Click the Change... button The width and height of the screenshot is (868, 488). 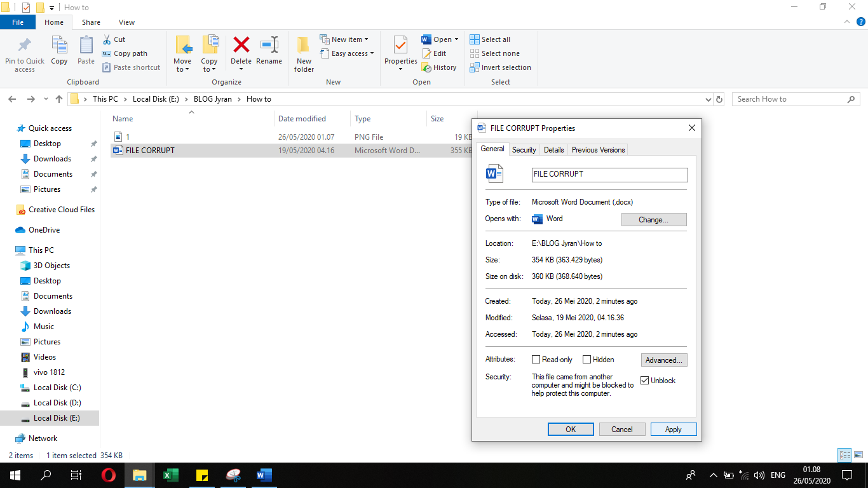coord(654,220)
